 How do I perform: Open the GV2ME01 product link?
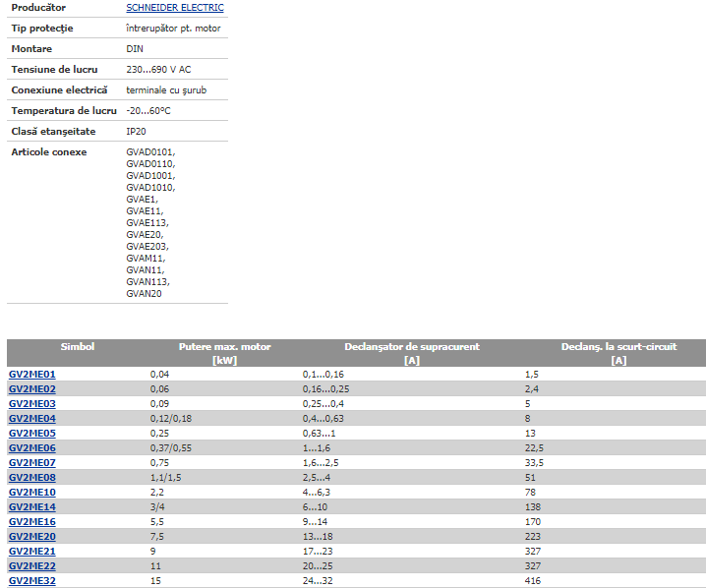pyautogui.click(x=32, y=375)
